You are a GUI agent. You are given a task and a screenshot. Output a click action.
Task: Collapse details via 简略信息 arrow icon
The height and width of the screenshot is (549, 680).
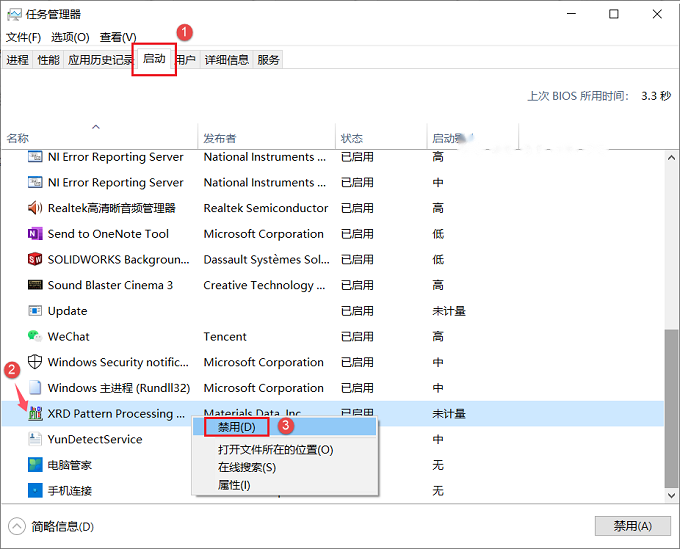pos(16,526)
